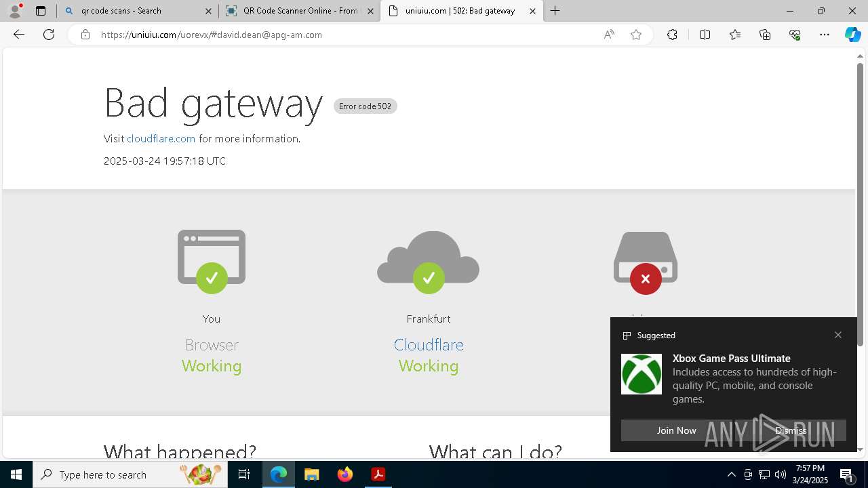868x488 pixels.
Task: Open Browser essentials heart icon
Action: [x=795, y=35]
